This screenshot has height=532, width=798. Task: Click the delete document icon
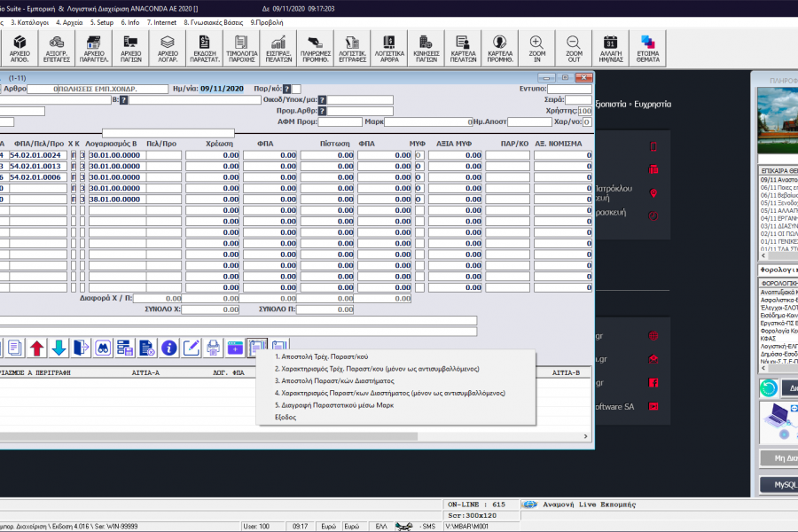pos(146,348)
